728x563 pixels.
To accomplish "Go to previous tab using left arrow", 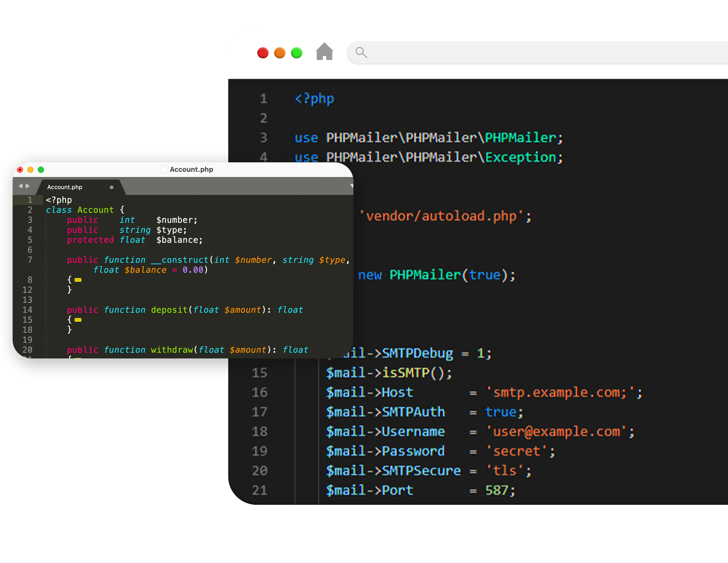I will click(20, 186).
